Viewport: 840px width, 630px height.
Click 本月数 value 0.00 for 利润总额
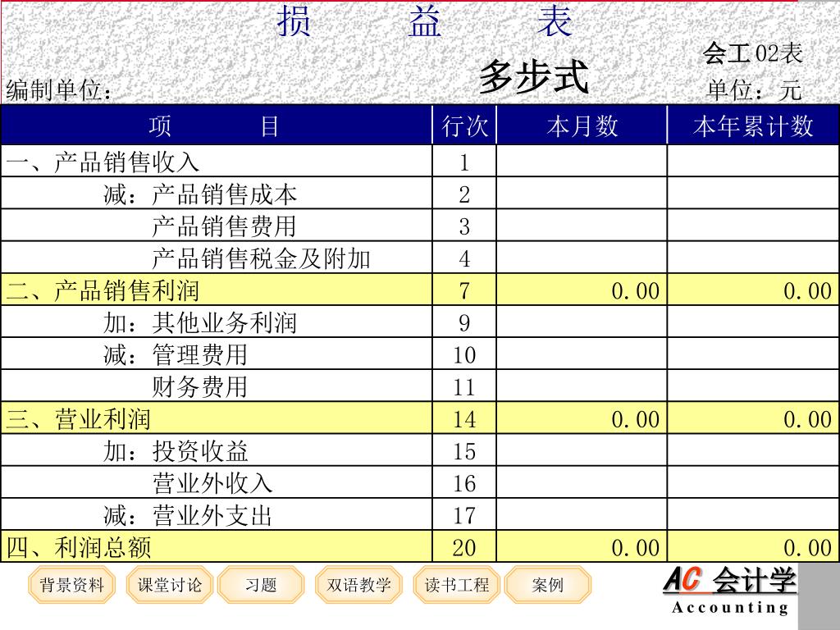pyautogui.click(x=636, y=548)
